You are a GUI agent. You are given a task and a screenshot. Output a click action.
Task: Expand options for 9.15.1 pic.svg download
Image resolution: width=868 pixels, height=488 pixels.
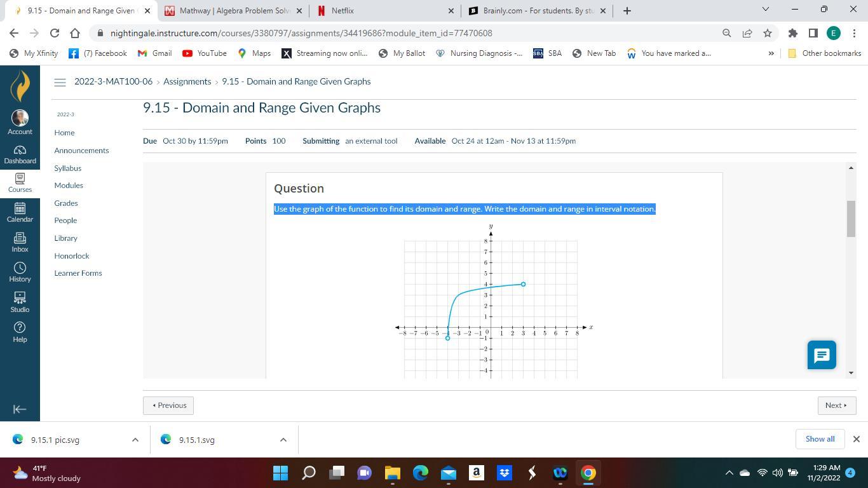click(x=135, y=440)
